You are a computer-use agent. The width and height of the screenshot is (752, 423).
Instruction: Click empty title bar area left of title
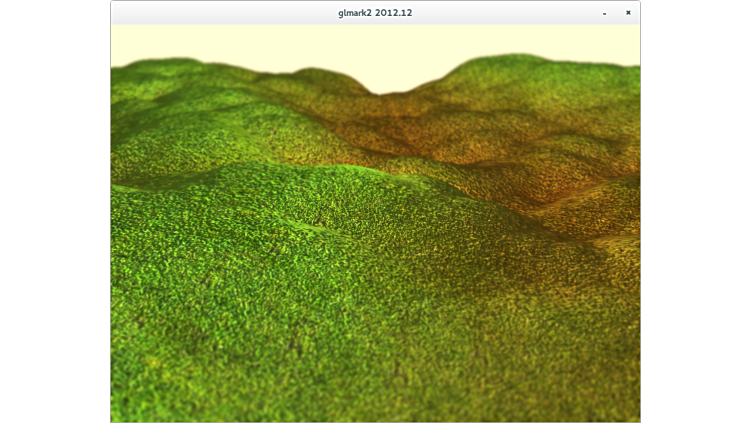coord(220,13)
